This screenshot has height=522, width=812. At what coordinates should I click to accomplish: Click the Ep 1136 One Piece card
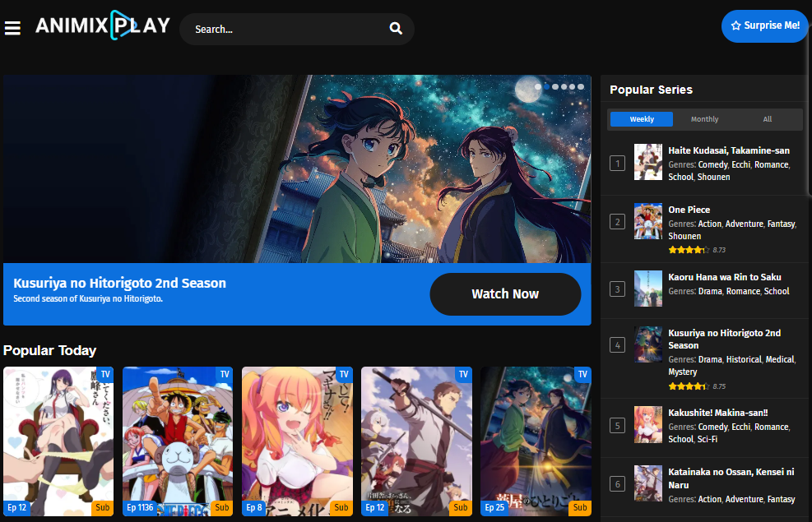click(178, 441)
